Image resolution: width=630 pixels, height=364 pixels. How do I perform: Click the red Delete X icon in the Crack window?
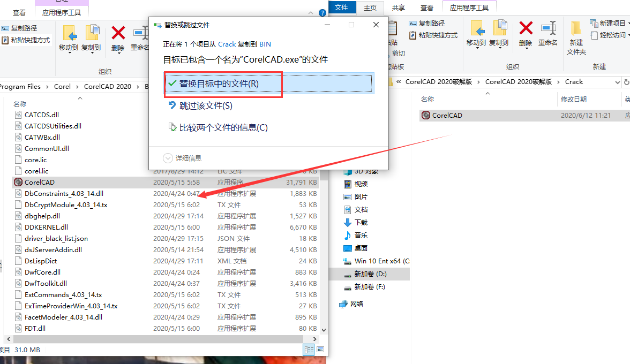(526, 30)
